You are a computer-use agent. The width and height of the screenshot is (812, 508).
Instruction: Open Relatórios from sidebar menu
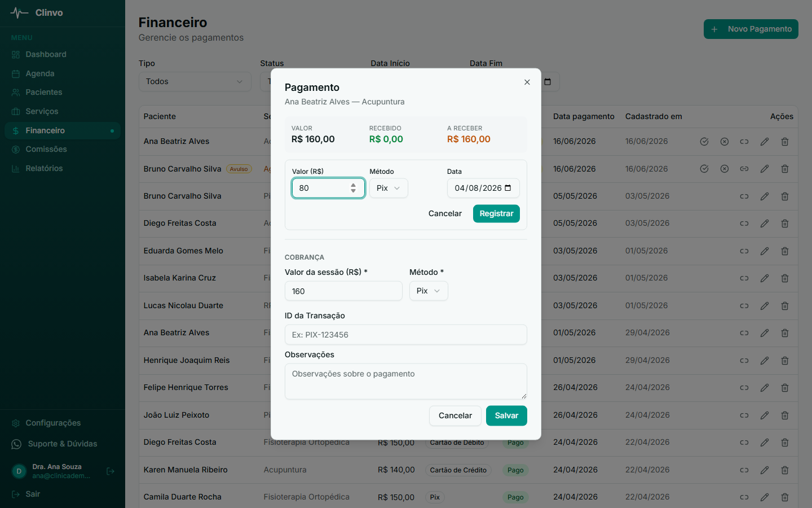click(44, 168)
